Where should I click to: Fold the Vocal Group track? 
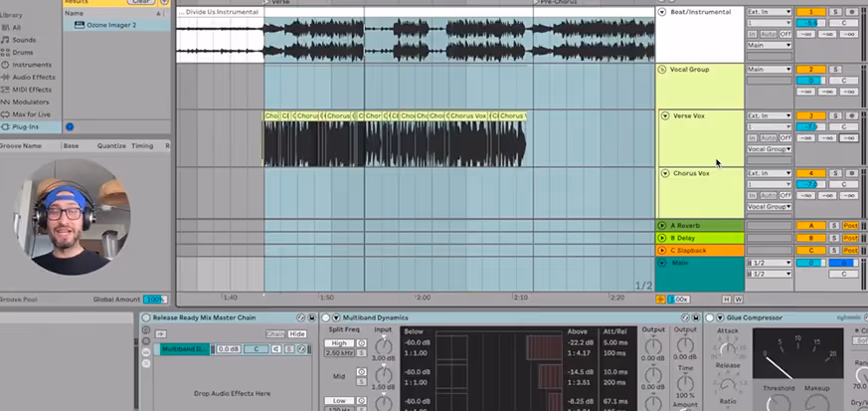coord(661,70)
